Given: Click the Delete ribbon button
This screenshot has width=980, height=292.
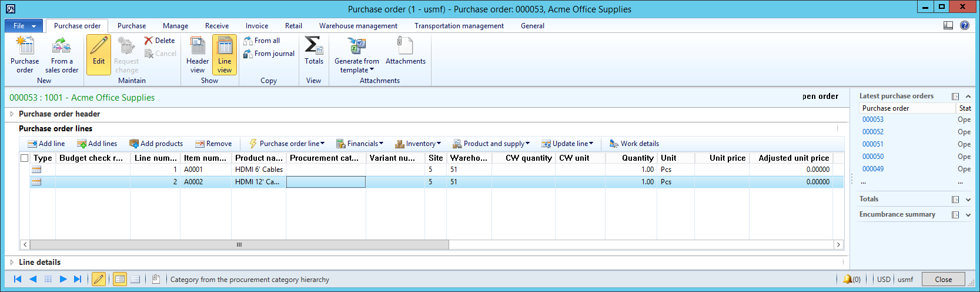Looking at the screenshot, I should coord(160,41).
